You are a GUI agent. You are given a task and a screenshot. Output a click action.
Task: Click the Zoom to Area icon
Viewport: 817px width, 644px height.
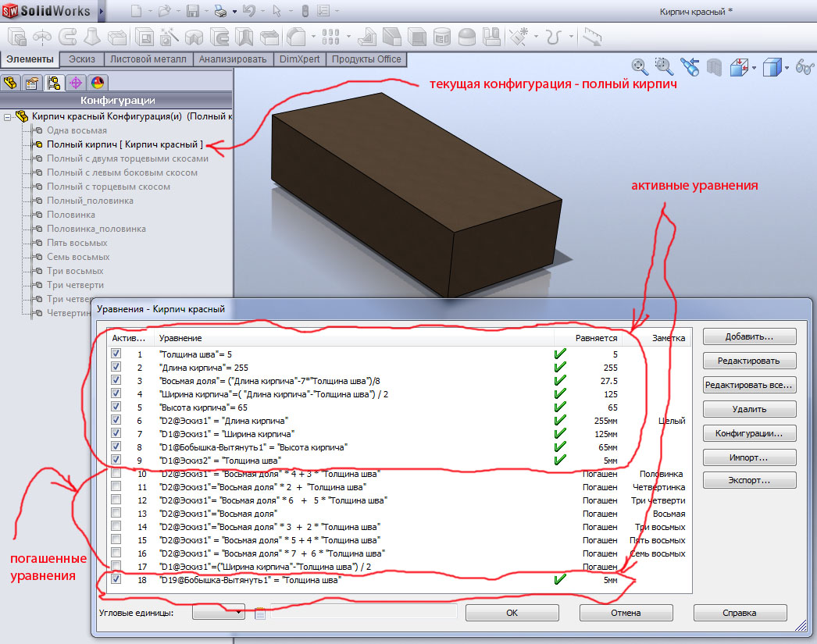(663, 67)
